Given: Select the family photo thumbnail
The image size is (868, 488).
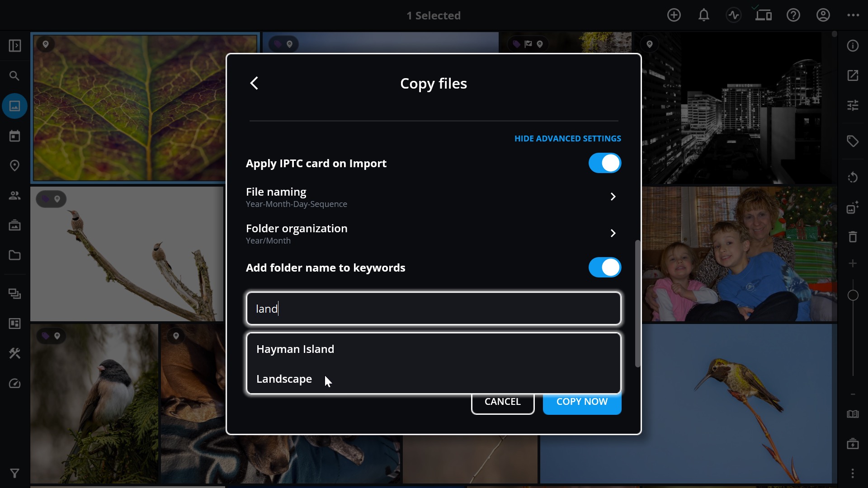Looking at the screenshot, I should coord(739,254).
